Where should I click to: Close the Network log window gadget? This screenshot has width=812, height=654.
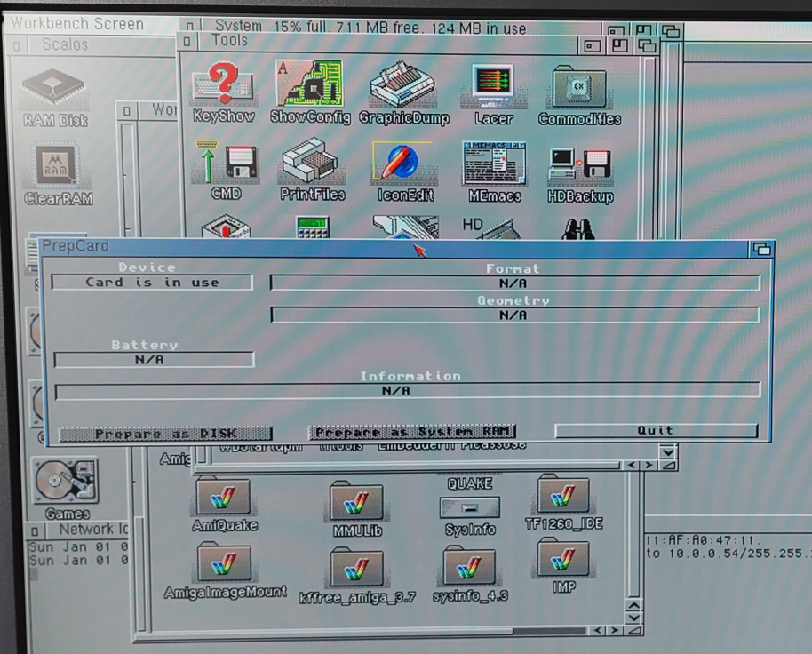click(x=35, y=530)
